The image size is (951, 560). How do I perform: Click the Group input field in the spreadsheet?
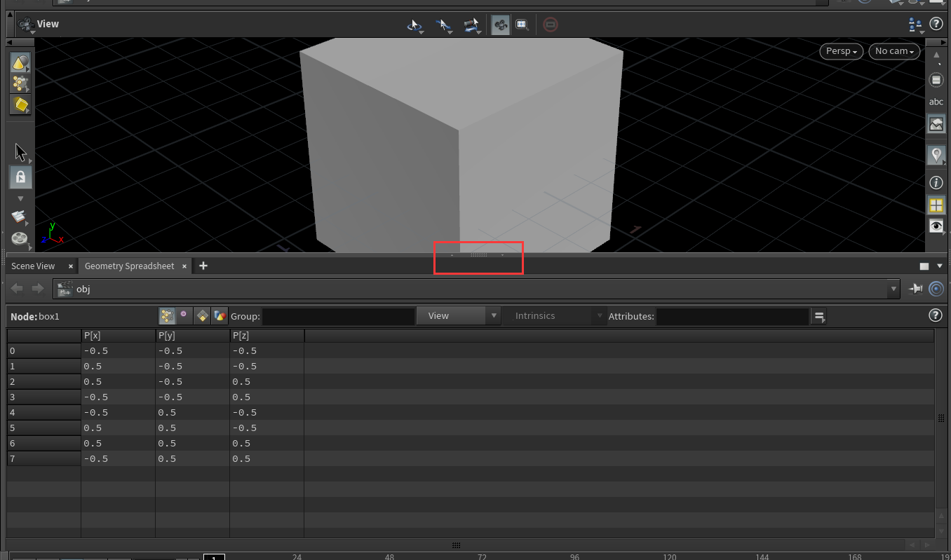click(x=339, y=315)
